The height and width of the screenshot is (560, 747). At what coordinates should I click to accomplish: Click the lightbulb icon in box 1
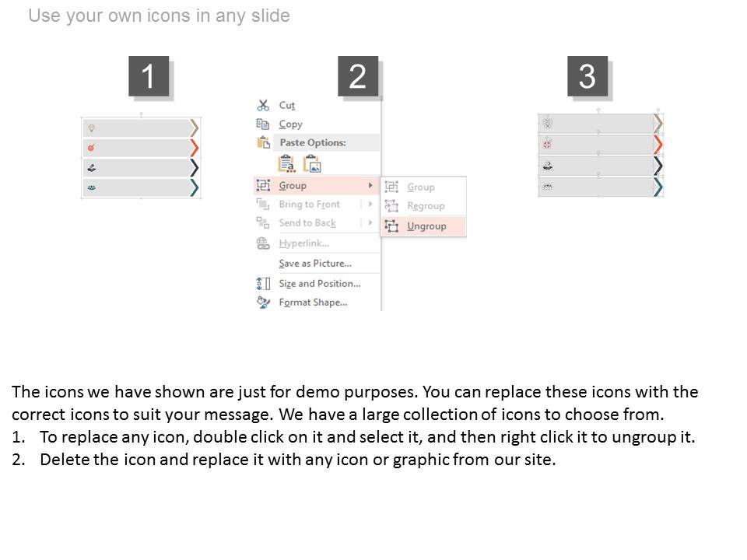pyautogui.click(x=91, y=128)
